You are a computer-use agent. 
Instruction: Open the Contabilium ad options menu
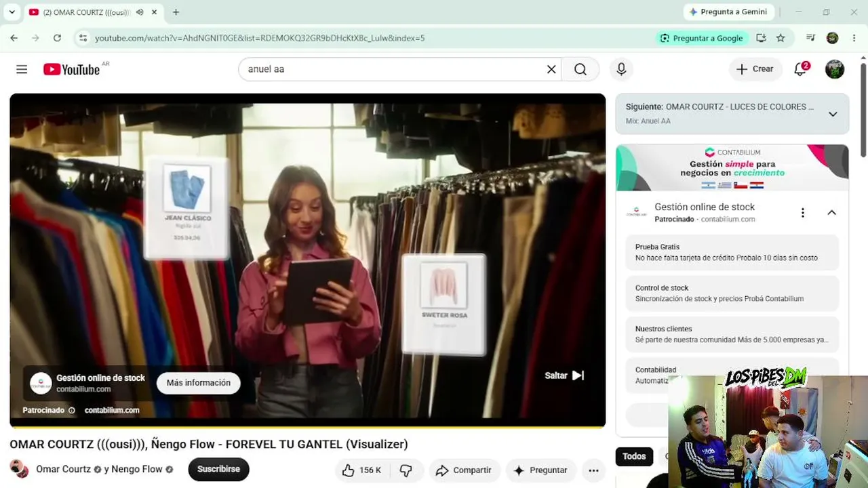(803, 213)
